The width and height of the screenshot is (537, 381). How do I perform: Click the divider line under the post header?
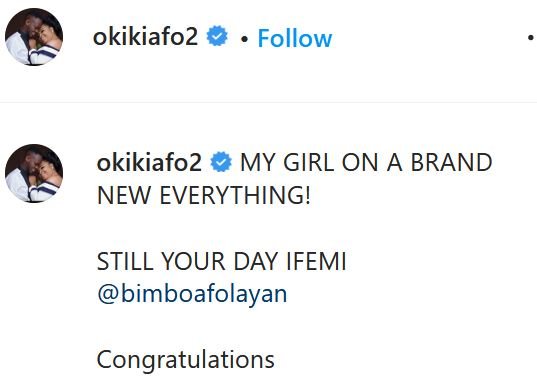click(x=268, y=102)
